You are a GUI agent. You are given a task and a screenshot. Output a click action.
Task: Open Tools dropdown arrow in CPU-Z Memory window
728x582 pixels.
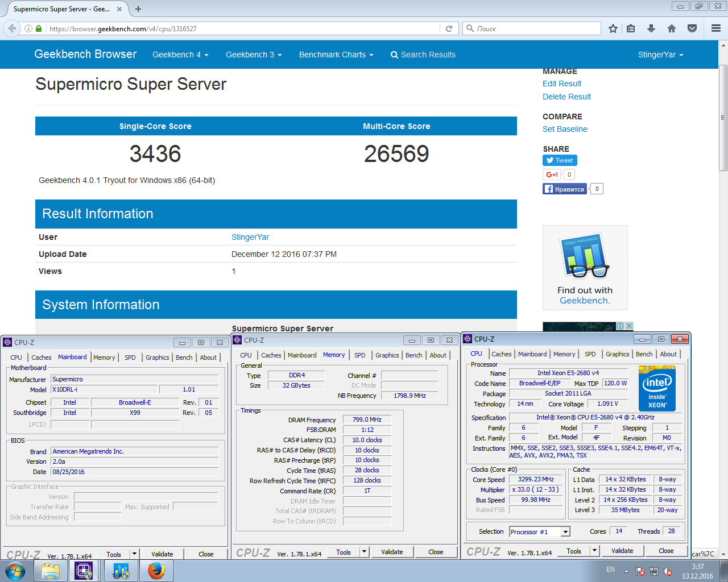coord(364,552)
